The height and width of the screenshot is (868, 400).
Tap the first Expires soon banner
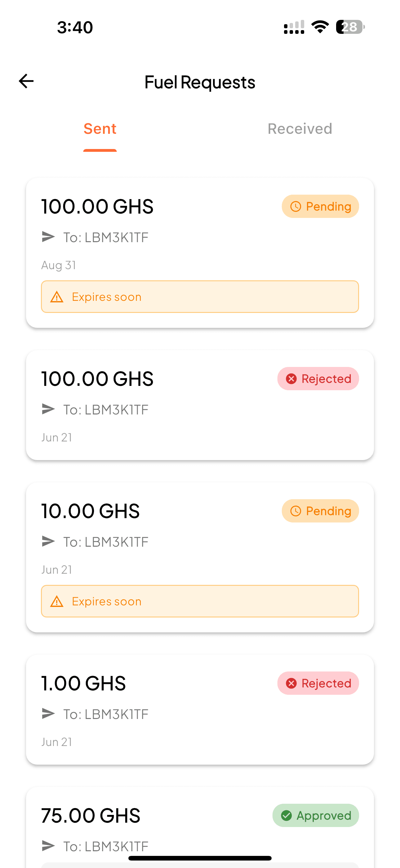[200, 296]
